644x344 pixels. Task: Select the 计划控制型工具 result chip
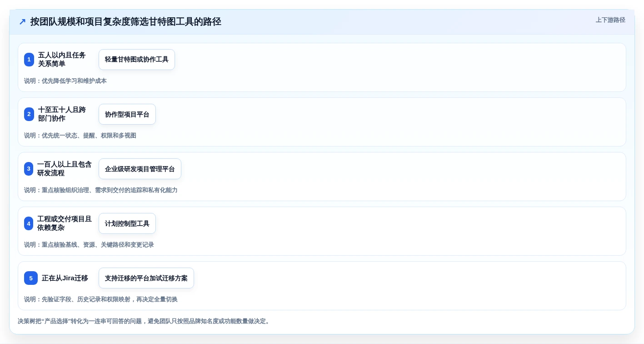[127, 223]
